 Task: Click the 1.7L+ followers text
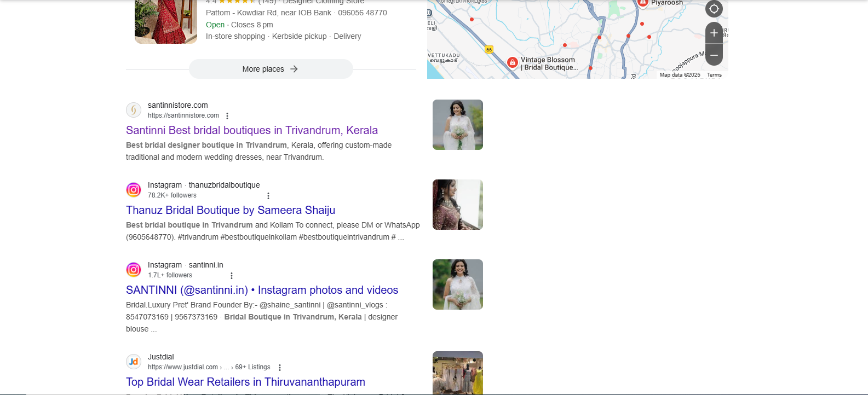point(170,275)
